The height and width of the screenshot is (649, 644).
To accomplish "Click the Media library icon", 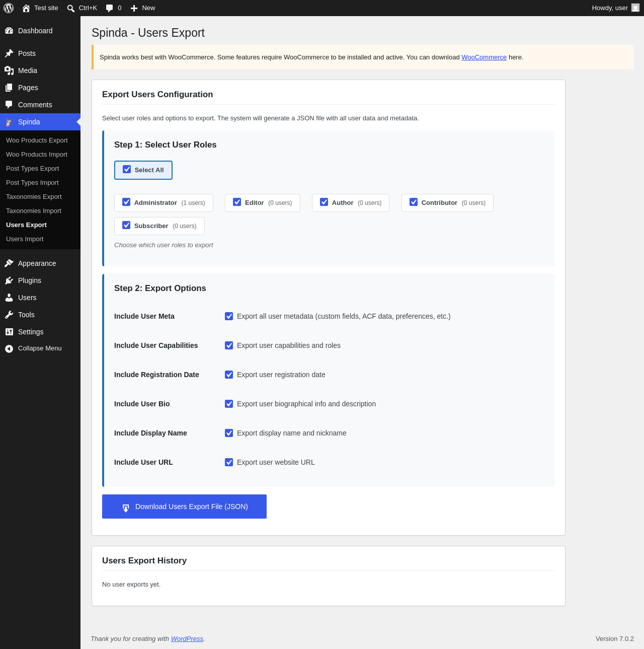I will click(9, 70).
